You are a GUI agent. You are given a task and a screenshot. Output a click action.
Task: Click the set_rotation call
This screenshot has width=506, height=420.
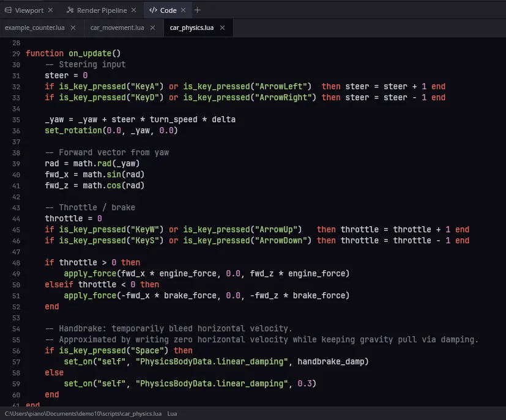[x=111, y=131]
